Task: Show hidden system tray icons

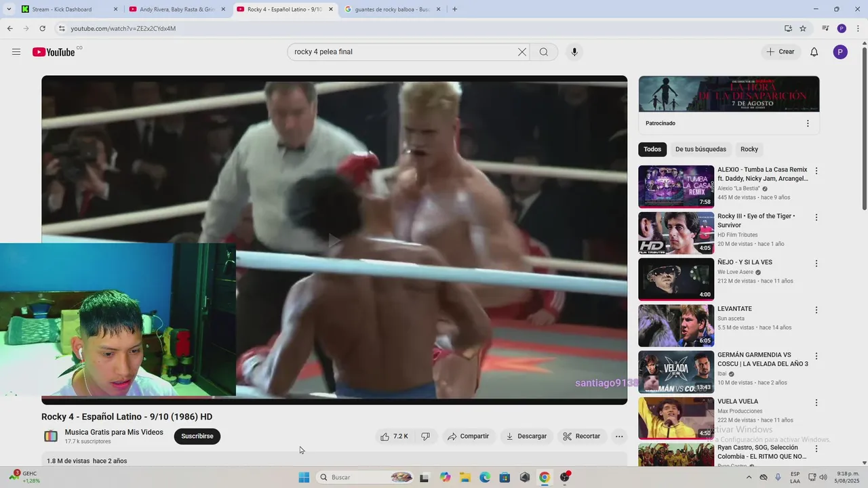Action: (x=748, y=477)
